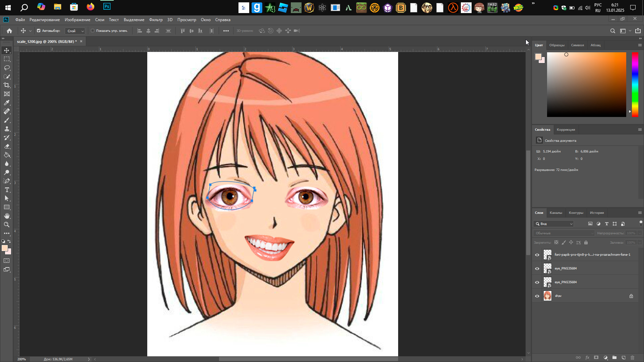Open the Вид layer filter dropdown
Screen dimensions: 644x362
pos(553,224)
